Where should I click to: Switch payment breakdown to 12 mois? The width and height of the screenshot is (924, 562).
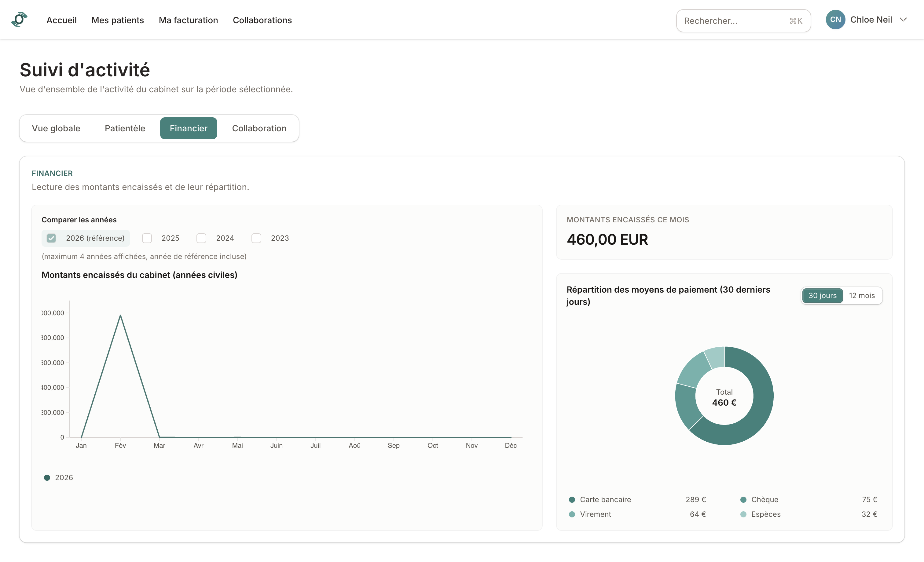862,295
